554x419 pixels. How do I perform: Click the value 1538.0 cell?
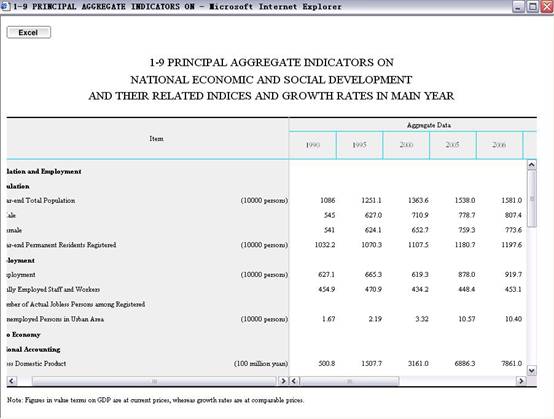click(x=465, y=200)
